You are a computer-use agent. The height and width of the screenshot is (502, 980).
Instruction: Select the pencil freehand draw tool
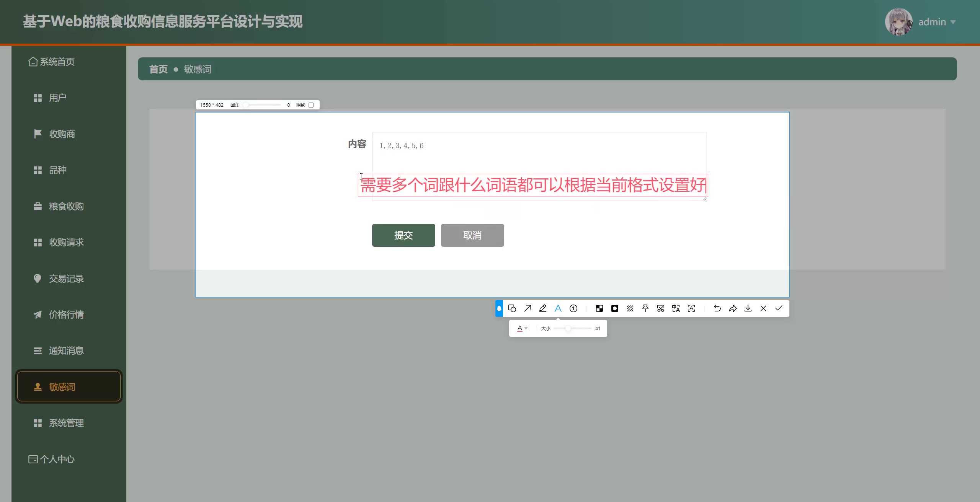tap(543, 308)
